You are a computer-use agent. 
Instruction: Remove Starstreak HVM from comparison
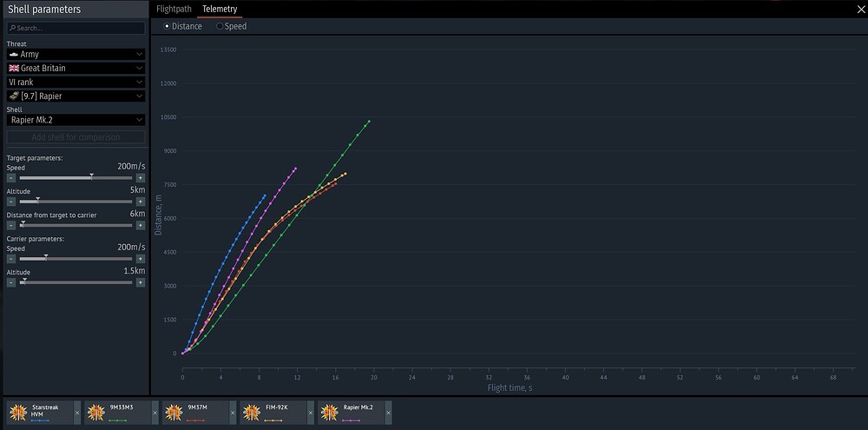point(77,413)
